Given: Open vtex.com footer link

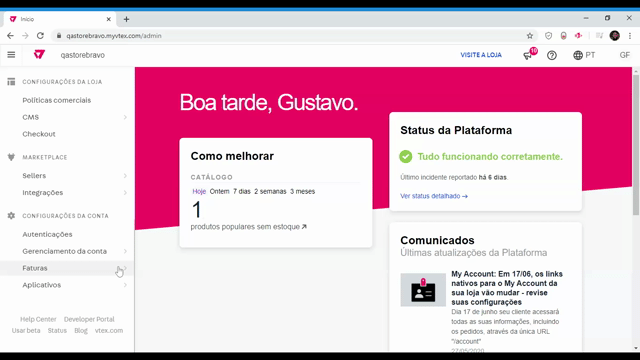Looking at the screenshot, I should pos(109,331).
